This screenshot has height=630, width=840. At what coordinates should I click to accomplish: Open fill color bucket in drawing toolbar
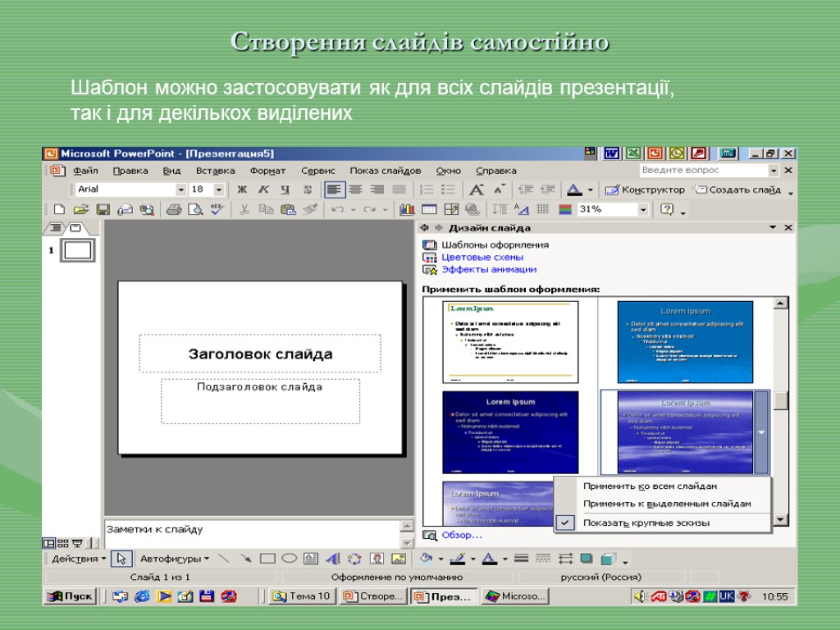[x=427, y=559]
